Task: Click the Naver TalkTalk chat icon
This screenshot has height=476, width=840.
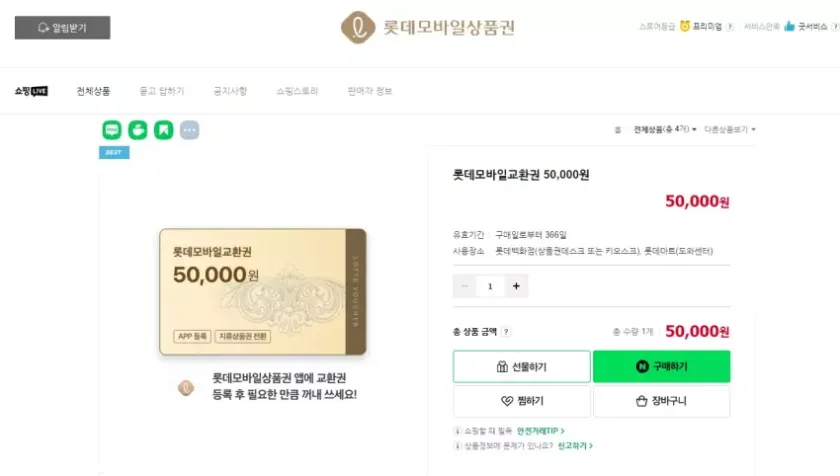Action: click(111, 130)
